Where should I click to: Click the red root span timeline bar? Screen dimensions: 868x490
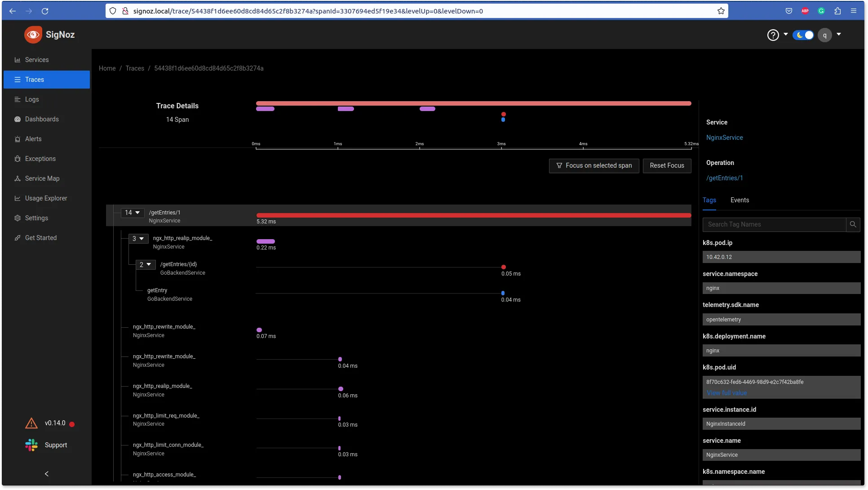pos(474,215)
